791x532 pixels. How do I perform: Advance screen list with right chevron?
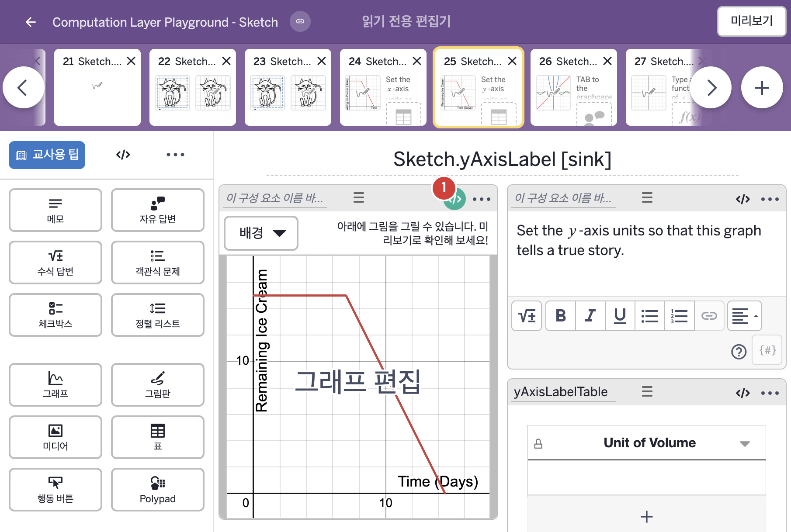point(711,87)
